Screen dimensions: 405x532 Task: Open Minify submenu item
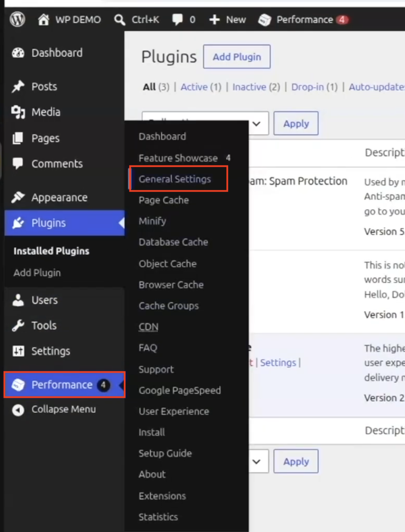coord(153,221)
